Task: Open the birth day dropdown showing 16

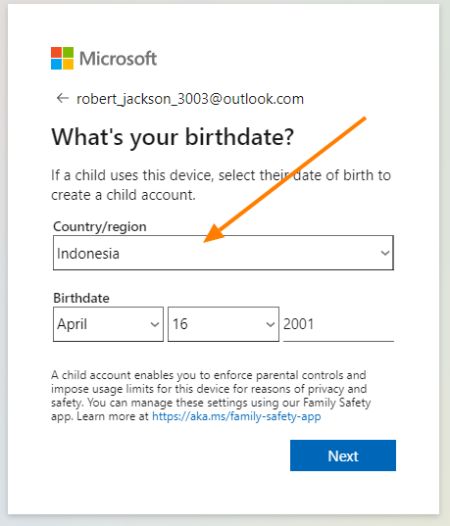Action: pos(223,324)
